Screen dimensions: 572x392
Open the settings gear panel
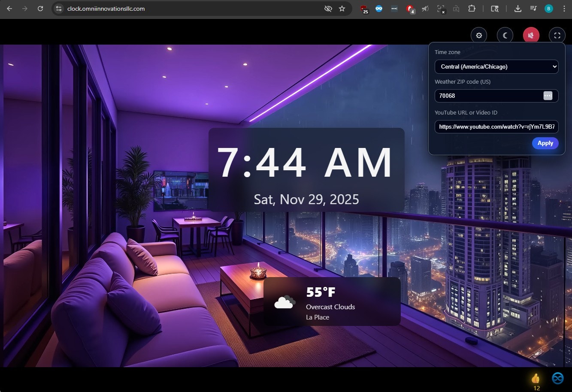(479, 35)
